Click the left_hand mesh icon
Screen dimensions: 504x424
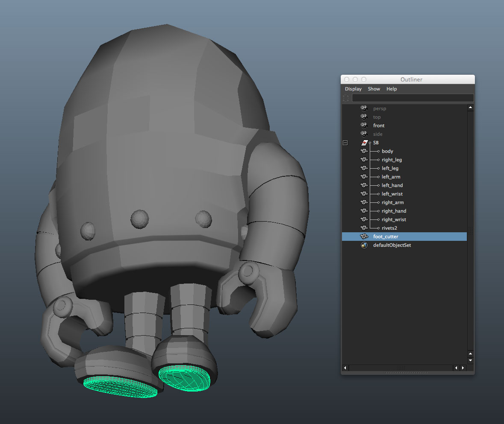(x=364, y=185)
